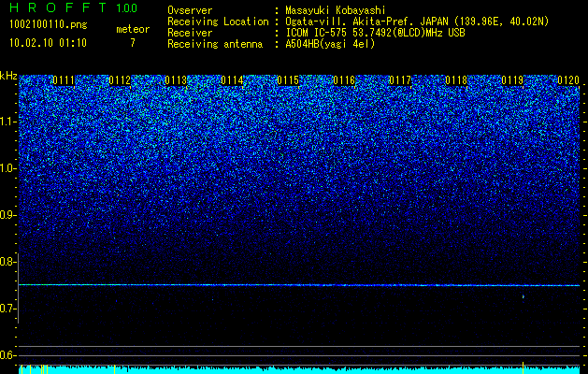Click the 0114 time label
Viewport: 588px width, 374px height.
click(232, 80)
